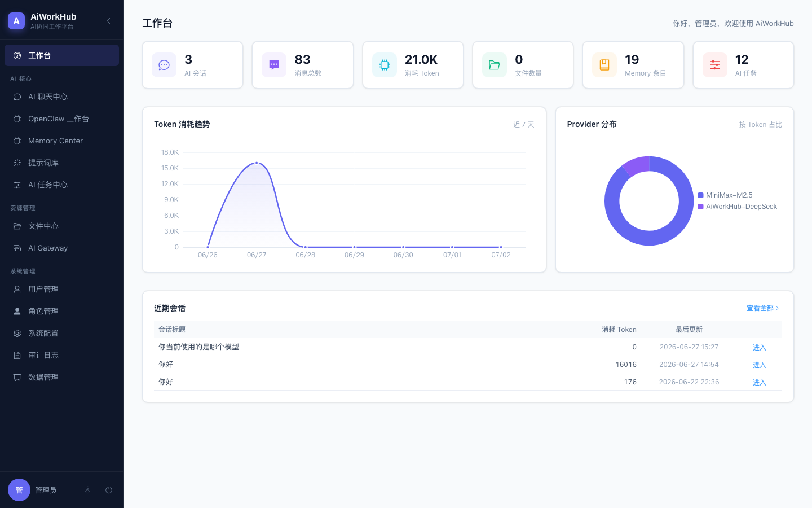Click the AI 任务 sliders card icon

click(x=715, y=65)
